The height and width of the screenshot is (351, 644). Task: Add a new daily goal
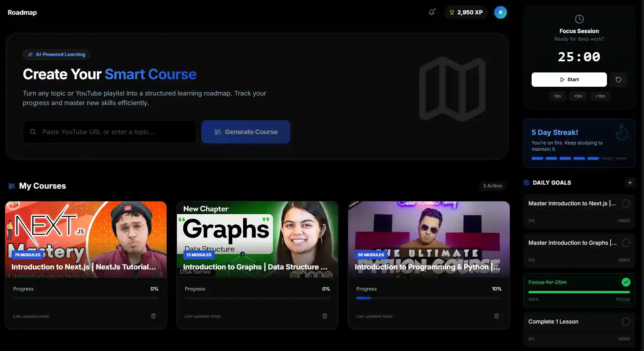pos(630,183)
